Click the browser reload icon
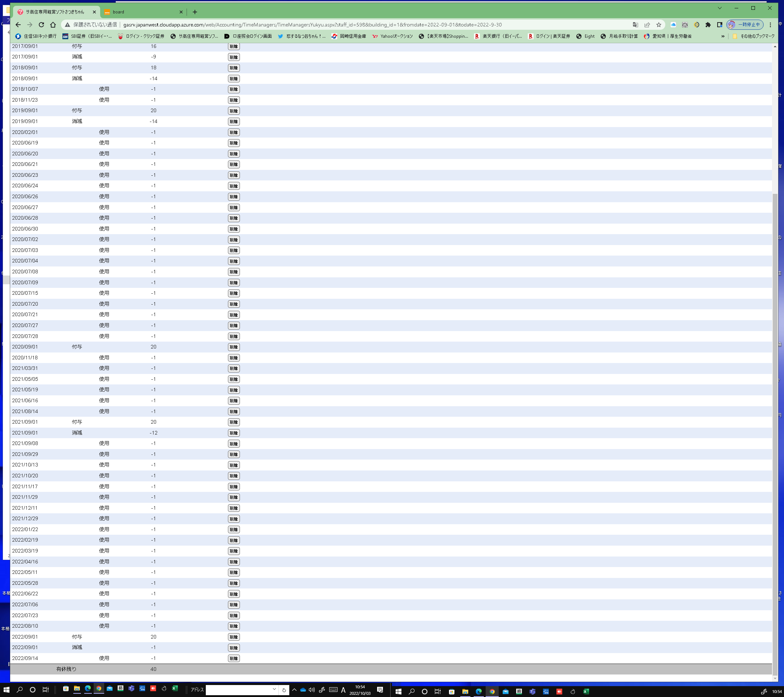The height and width of the screenshot is (697, 784). click(41, 25)
